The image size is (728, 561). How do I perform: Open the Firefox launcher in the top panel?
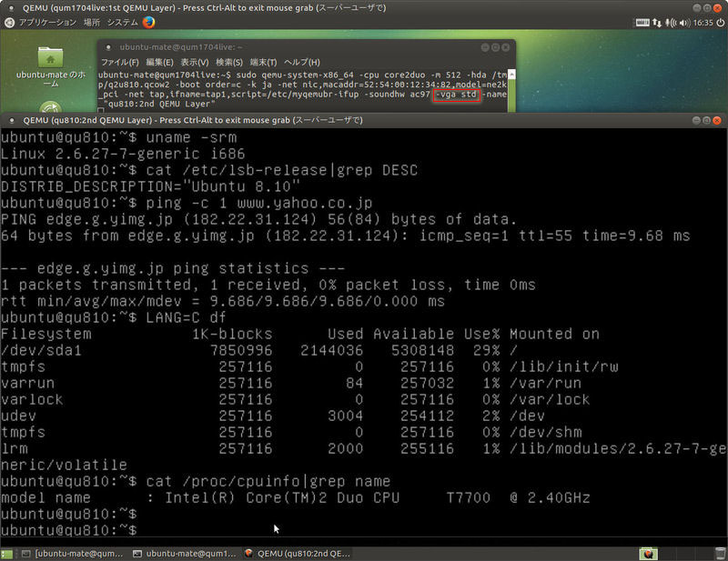(148, 22)
